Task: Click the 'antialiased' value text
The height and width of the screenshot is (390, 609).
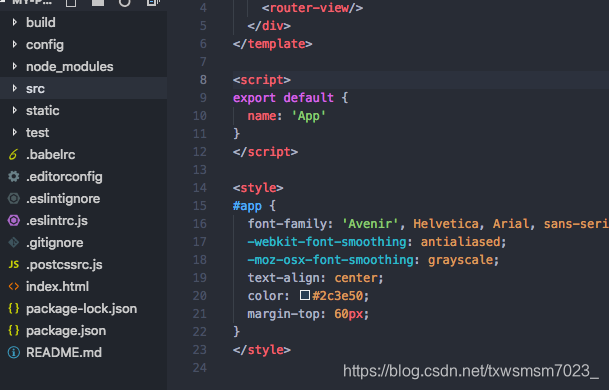Action: point(461,242)
